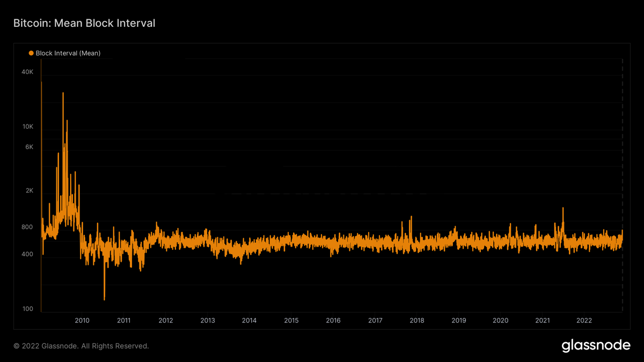This screenshot has height=362, width=644.
Task: Click the 2019 x-axis label
Action: [x=458, y=321]
